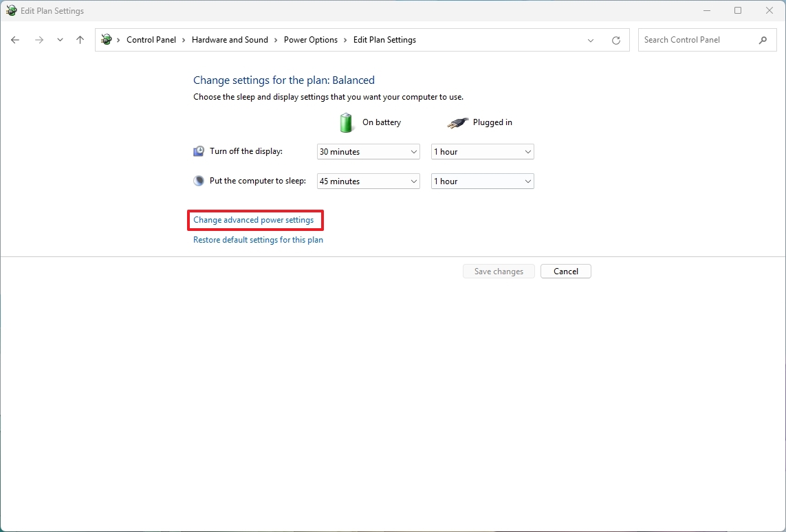786x532 pixels.
Task: Select Edit Plan Settings breadcrumb
Action: (x=384, y=40)
